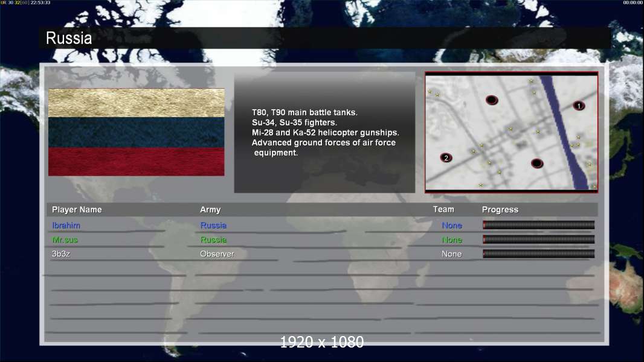Click the Team column header
The width and height of the screenshot is (644, 362).
pos(443,209)
